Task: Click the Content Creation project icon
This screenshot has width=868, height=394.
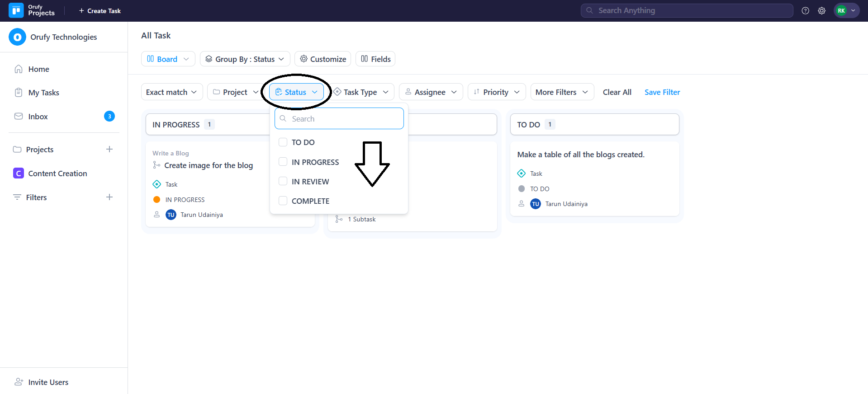Action: tap(19, 174)
